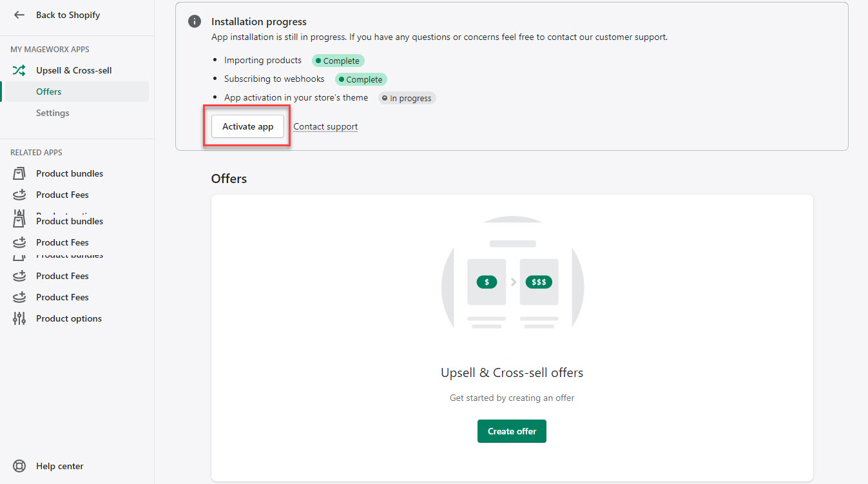
Task: Select the Offers menu item
Action: (48, 92)
